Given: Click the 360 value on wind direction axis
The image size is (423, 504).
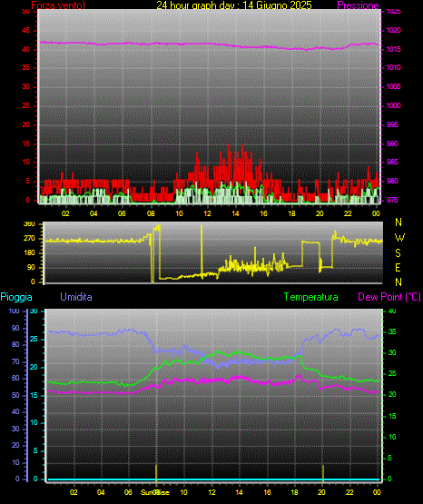Looking at the screenshot, I should 29,224.
